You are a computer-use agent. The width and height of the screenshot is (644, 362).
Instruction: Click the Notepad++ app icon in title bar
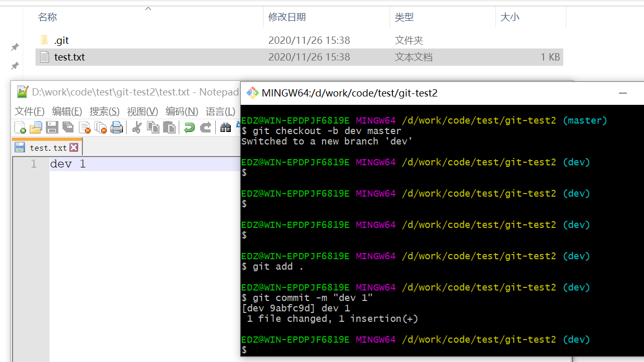22,92
